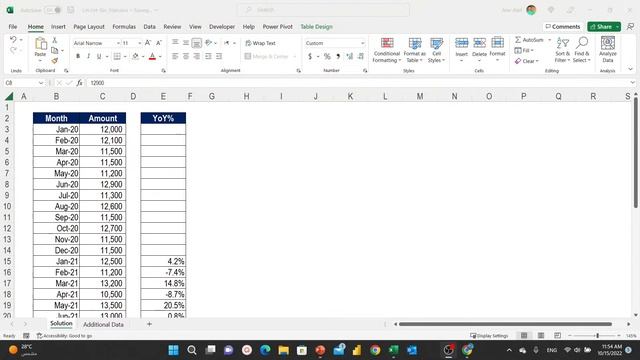
Task: Click the zoom slider handle
Action: [597, 336]
